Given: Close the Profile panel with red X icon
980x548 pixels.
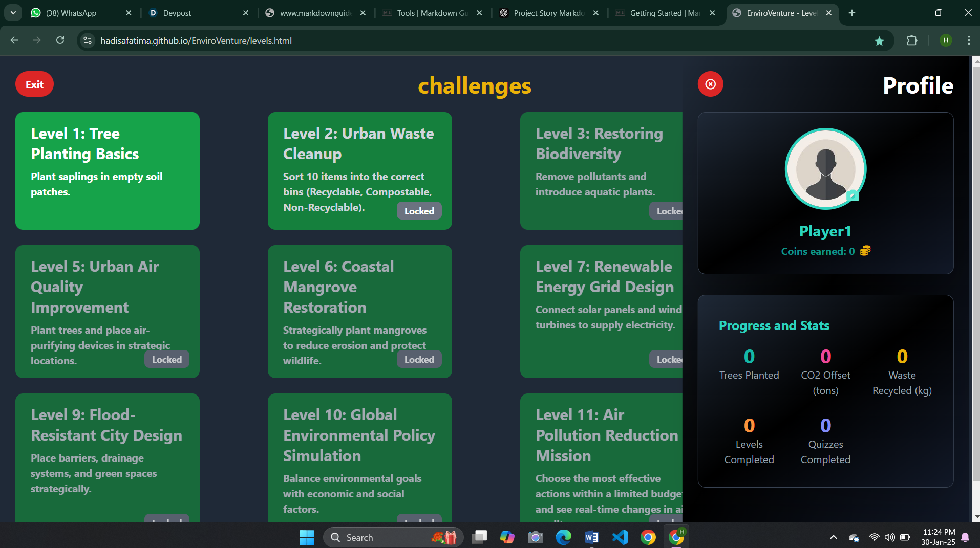Looking at the screenshot, I should (x=710, y=84).
